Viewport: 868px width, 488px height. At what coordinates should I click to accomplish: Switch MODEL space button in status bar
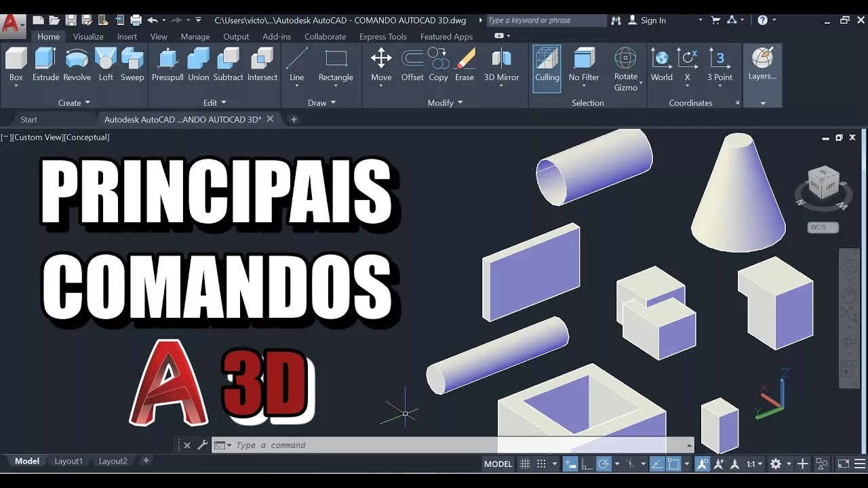tap(498, 464)
